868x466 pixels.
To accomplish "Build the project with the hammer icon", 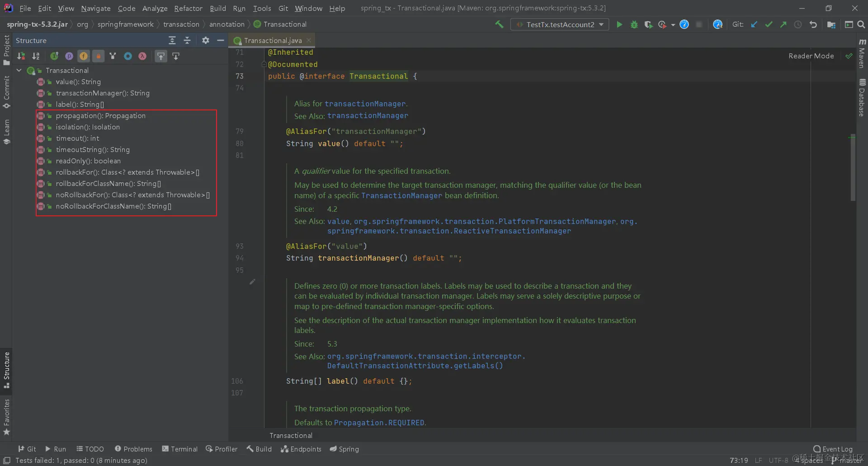I will click(499, 24).
